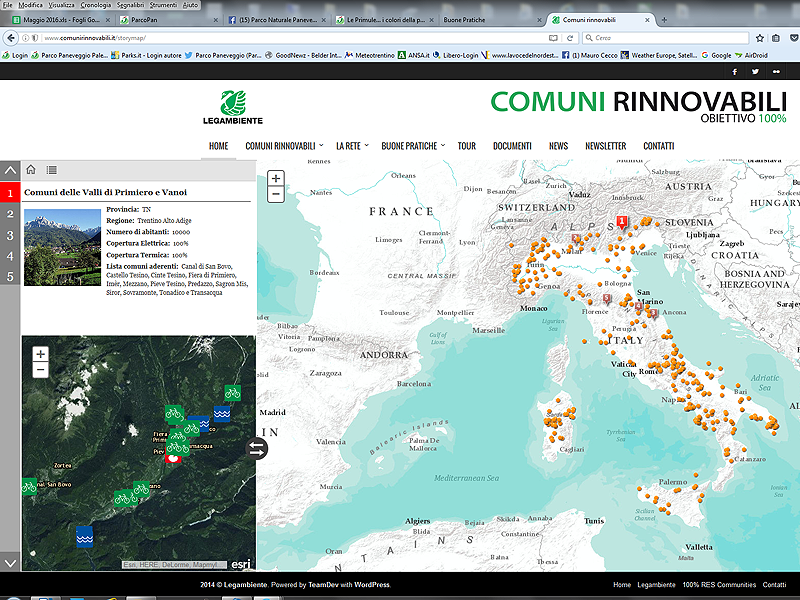
Task: Click the Legambiente swan logo
Action: (x=233, y=107)
